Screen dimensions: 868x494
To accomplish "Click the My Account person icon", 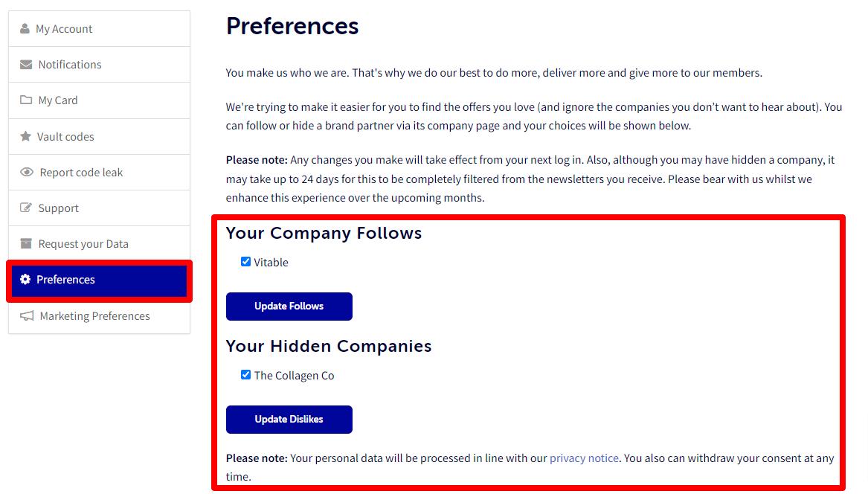I will pos(25,29).
